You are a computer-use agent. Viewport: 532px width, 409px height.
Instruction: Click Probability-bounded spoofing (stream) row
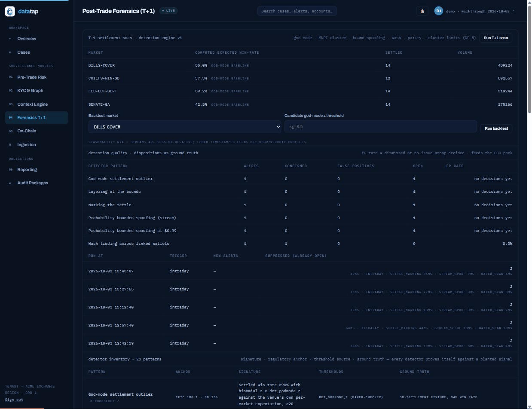point(300,218)
